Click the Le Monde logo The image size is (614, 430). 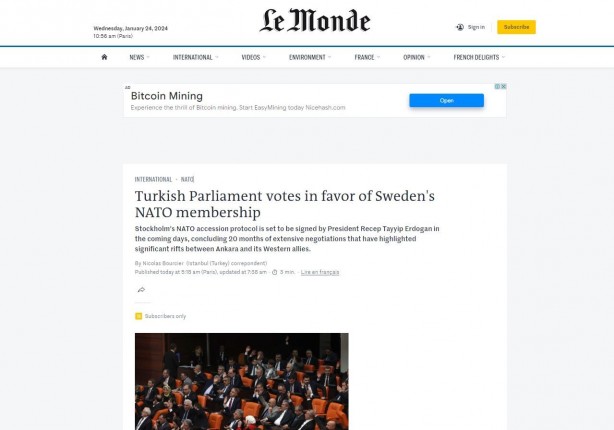coord(315,21)
